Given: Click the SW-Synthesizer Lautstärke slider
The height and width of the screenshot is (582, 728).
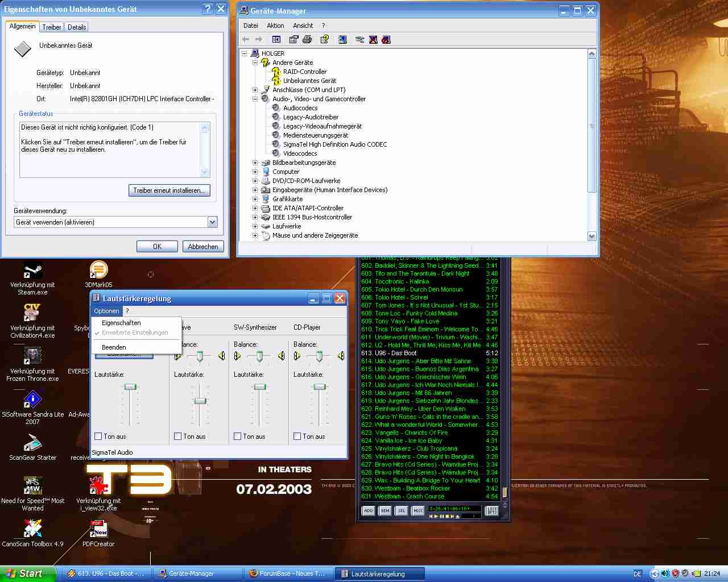Looking at the screenshot, I should point(260,387).
